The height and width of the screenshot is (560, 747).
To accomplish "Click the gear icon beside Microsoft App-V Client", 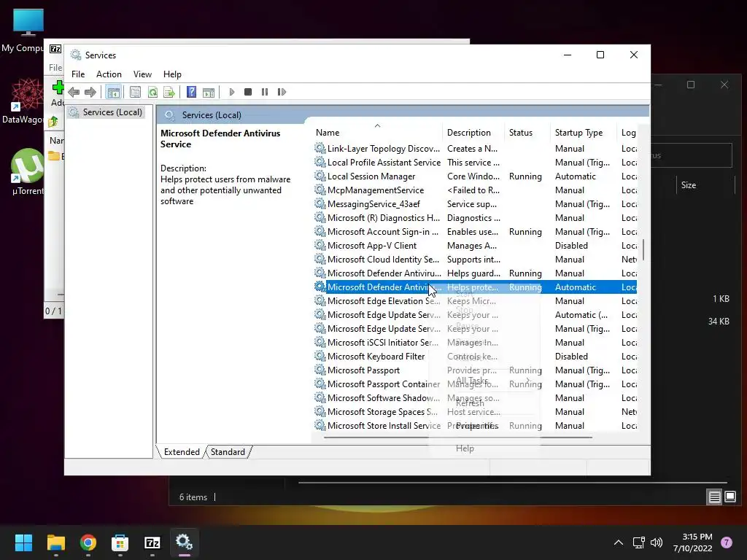I will (x=320, y=245).
